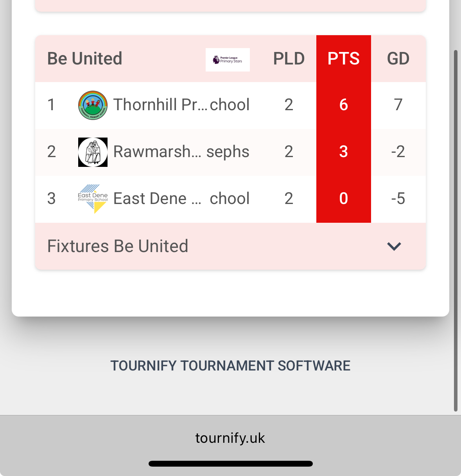Open the East Dene team name
Screen dimensions: 461x476
(x=181, y=199)
